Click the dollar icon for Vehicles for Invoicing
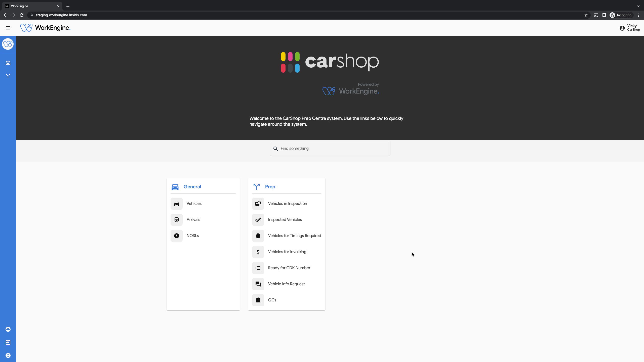644x362 pixels. [x=258, y=252]
